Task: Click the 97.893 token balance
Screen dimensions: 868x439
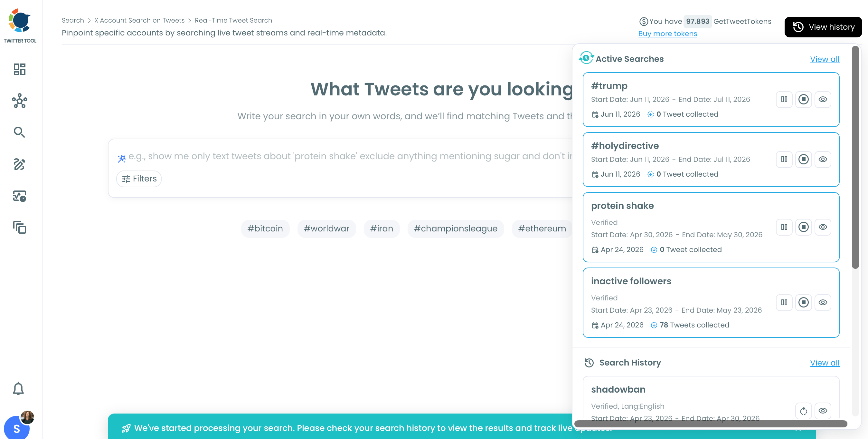Action: (x=697, y=21)
